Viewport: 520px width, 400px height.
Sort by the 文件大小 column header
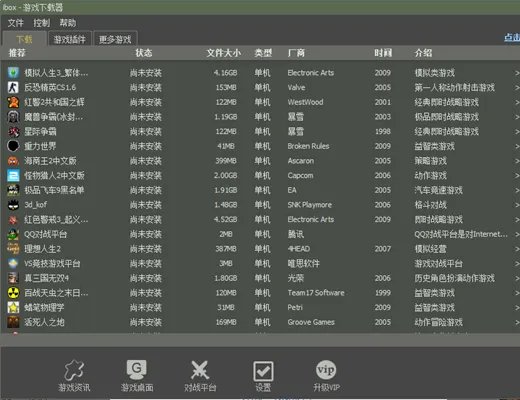pos(223,53)
